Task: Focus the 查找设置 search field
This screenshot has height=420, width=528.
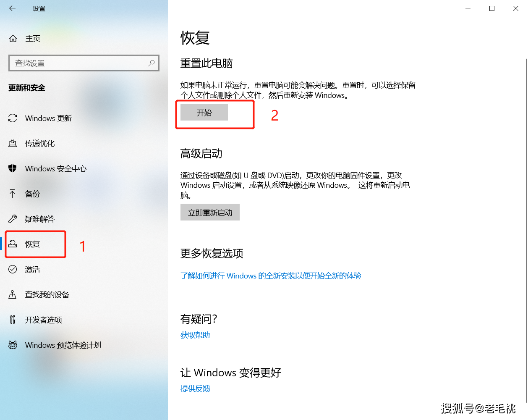Action: point(84,63)
